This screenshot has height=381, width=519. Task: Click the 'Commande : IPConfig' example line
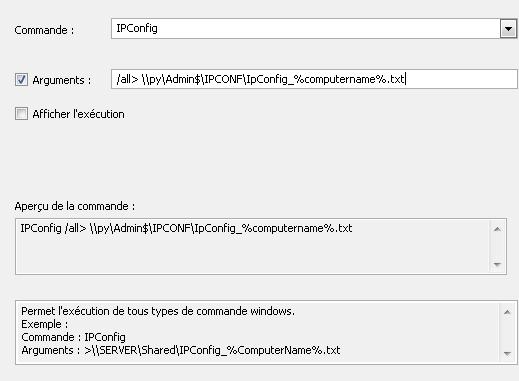(x=73, y=337)
